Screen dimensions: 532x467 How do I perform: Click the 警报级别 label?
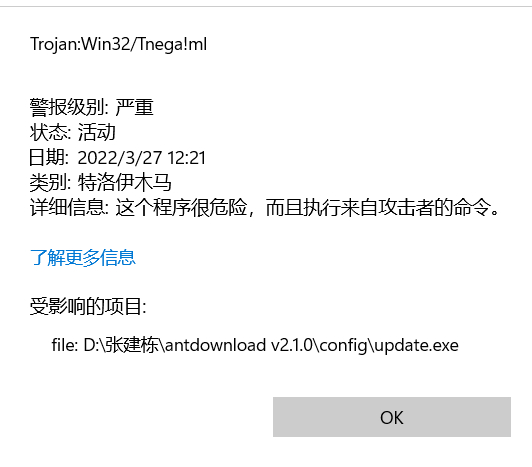tap(67, 107)
